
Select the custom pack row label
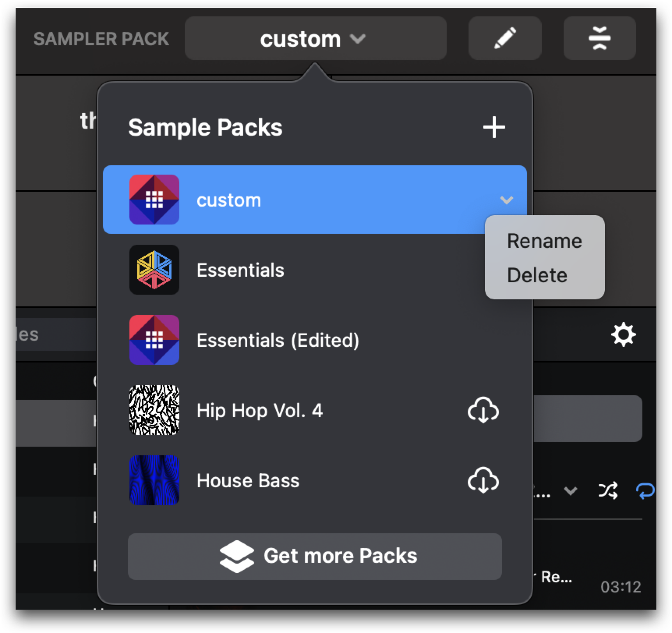tap(229, 200)
